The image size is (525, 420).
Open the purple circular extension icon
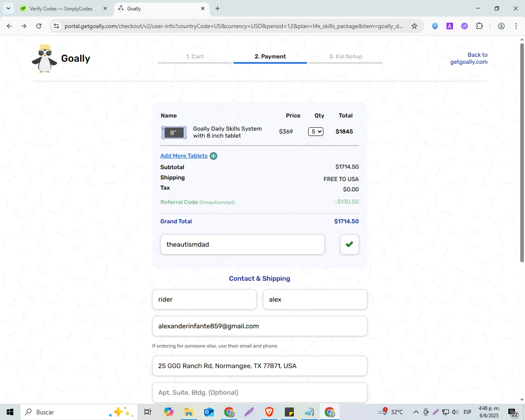tap(464, 26)
